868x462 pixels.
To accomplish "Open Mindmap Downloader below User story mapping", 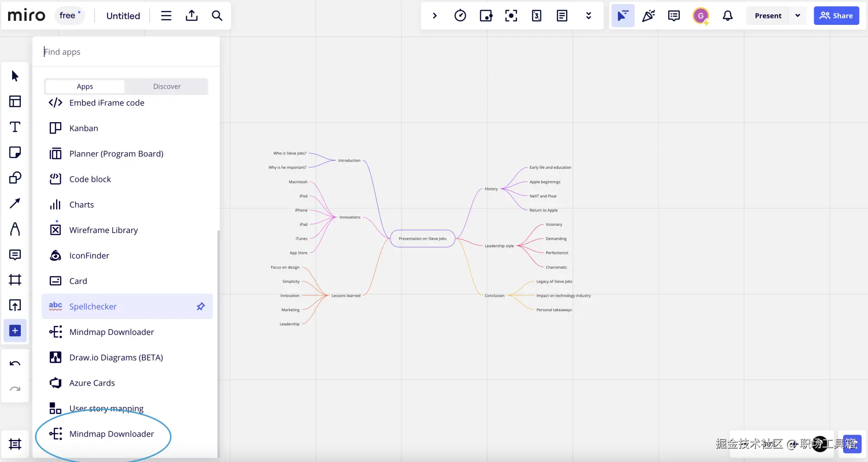I will [x=127, y=434].
